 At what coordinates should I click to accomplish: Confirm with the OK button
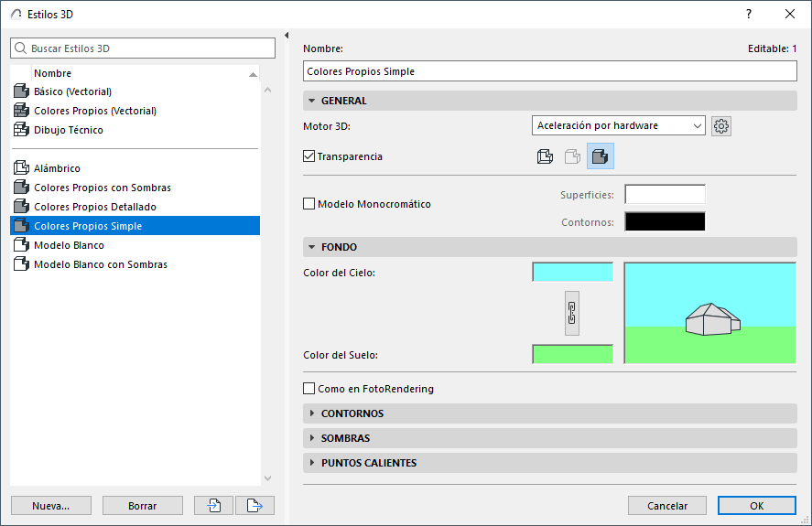coord(756,505)
